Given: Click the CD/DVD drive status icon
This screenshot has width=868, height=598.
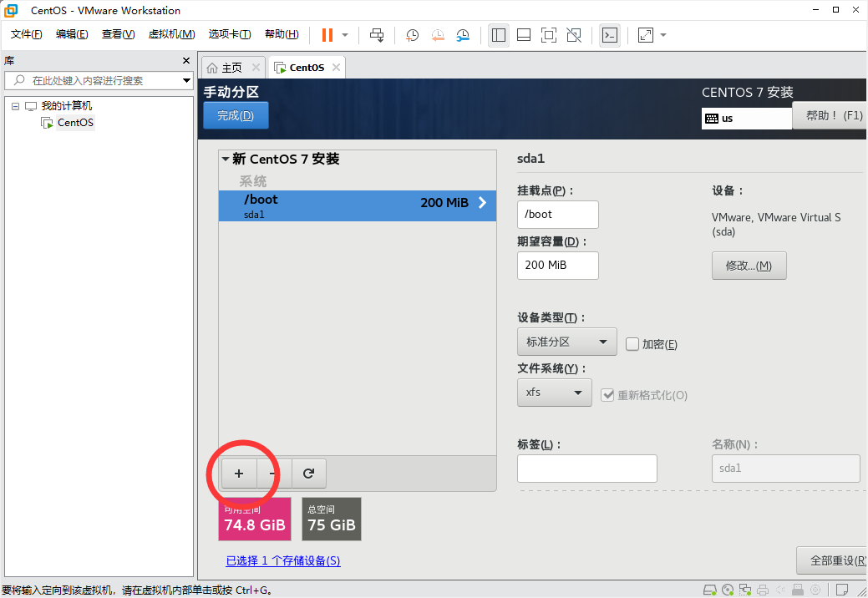Looking at the screenshot, I should tap(728, 590).
